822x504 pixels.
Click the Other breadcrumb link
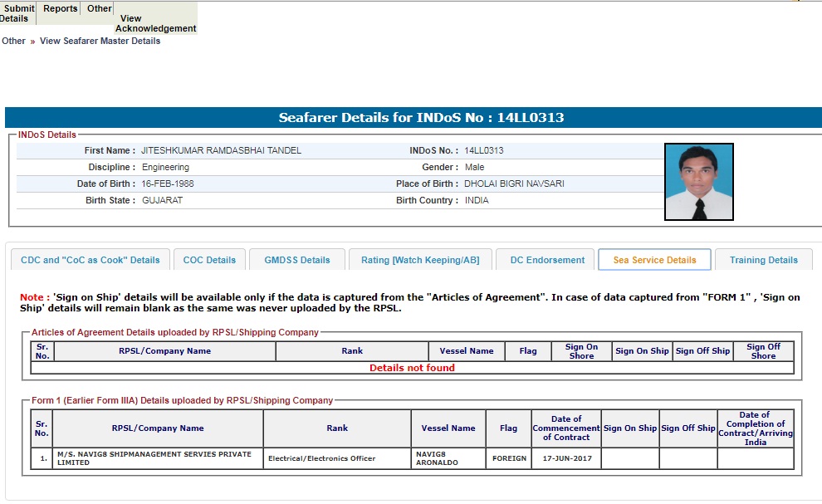[13, 41]
